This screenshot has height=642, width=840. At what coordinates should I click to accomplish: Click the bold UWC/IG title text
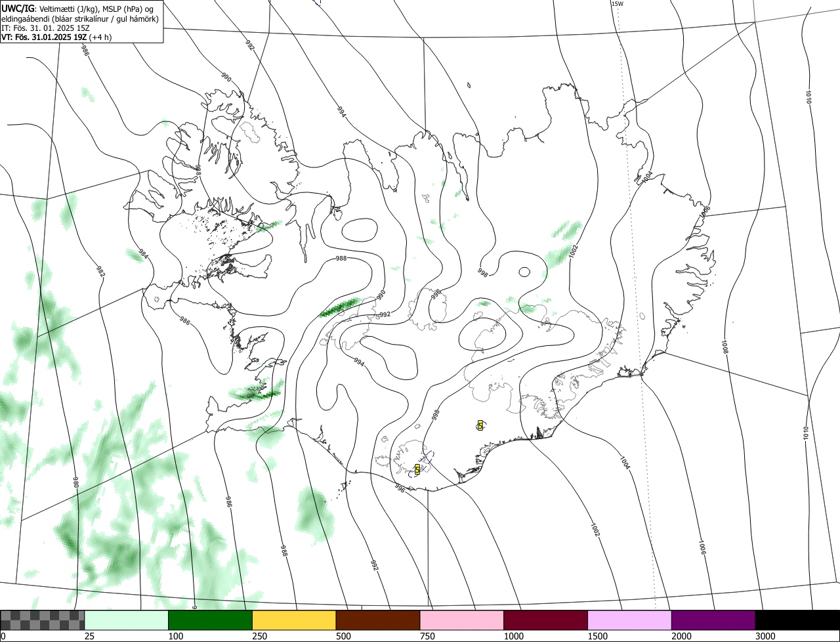[x=18, y=8]
